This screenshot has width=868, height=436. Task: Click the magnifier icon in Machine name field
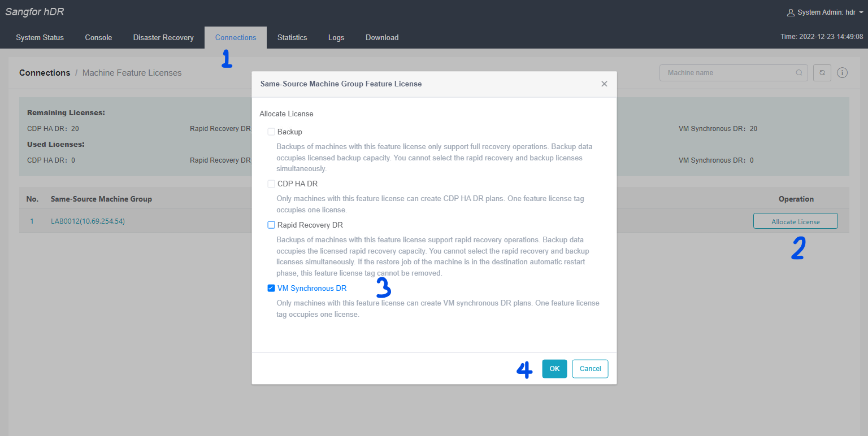[799, 73]
